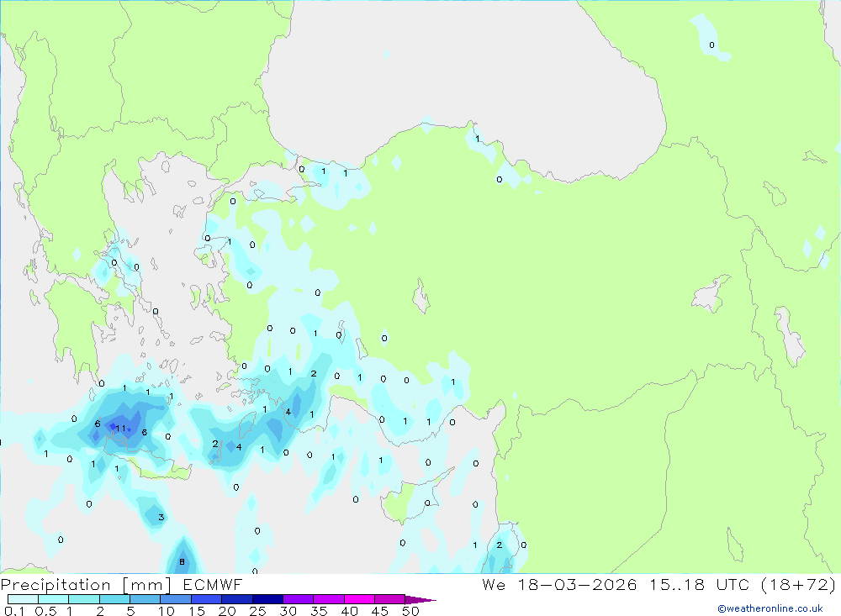Select the 15–20 mm legend swatch
Viewport: 841px width, 616px height.
pyautogui.click(x=207, y=599)
